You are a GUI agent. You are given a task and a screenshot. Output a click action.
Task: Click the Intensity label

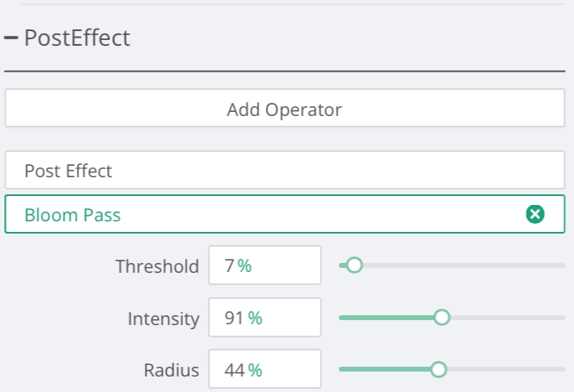pos(163,318)
